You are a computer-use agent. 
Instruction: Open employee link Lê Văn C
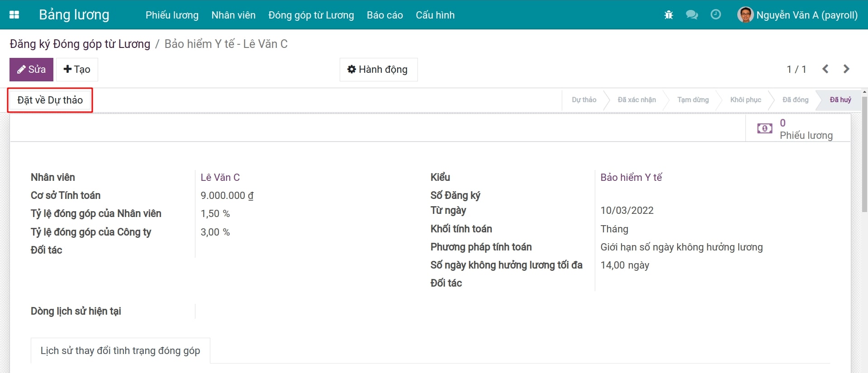220,178
